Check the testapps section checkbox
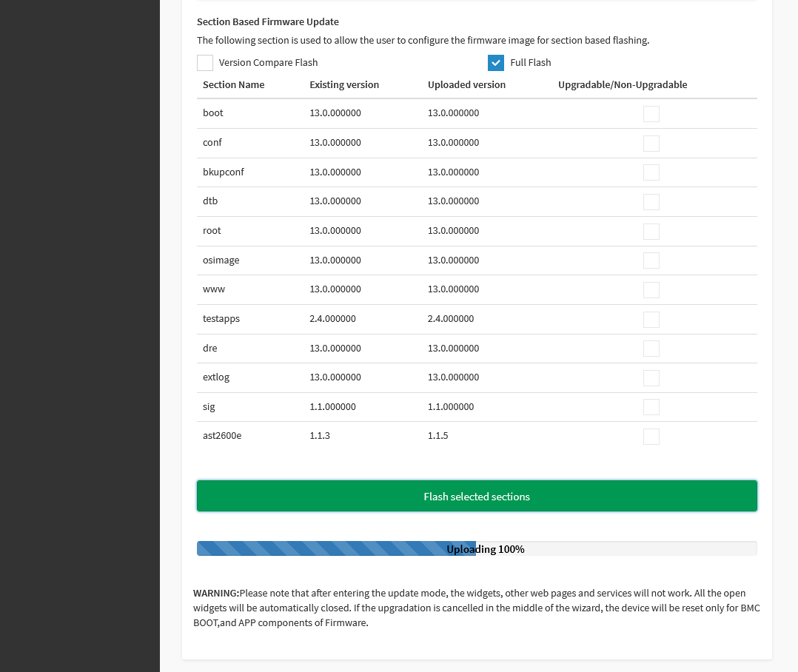This screenshot has height=672, width=798. pyautogui.click(x=651, y=320)
